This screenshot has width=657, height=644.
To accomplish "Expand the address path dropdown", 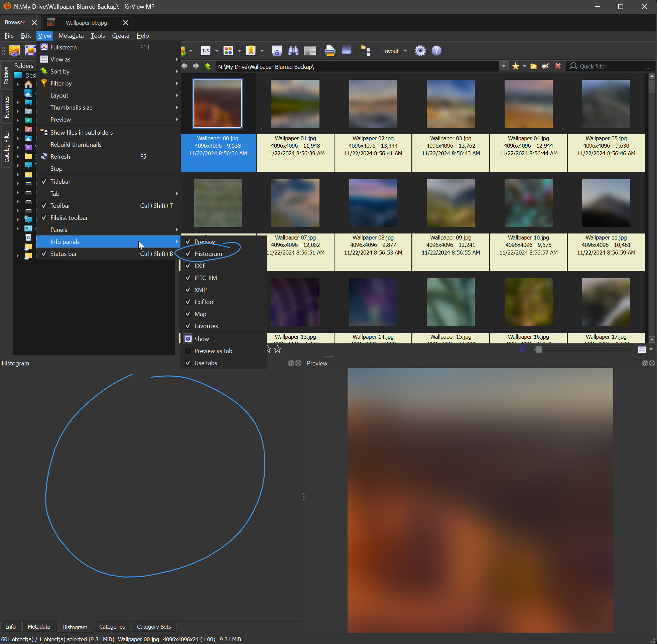I will 503,66.
